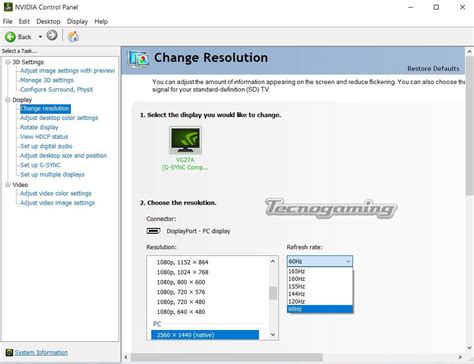474x364 pixels.
Task: Select 1080p, 720 × 480 resolution
Action: pyautogui.click(x=181, y=302)
